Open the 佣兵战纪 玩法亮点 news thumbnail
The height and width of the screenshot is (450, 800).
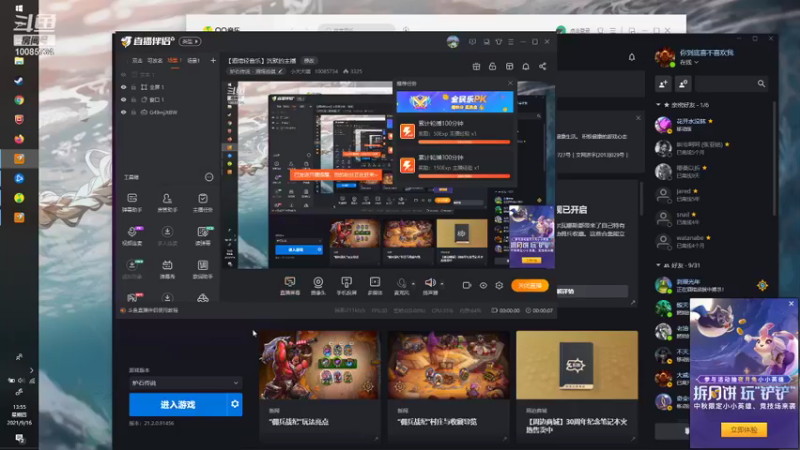[320, 365]
